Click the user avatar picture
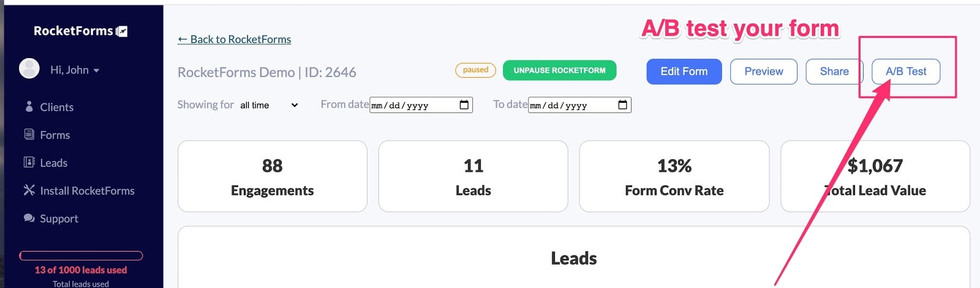This screenshot has width=980, height=288. pyautogui.click(x=29, y=69)
